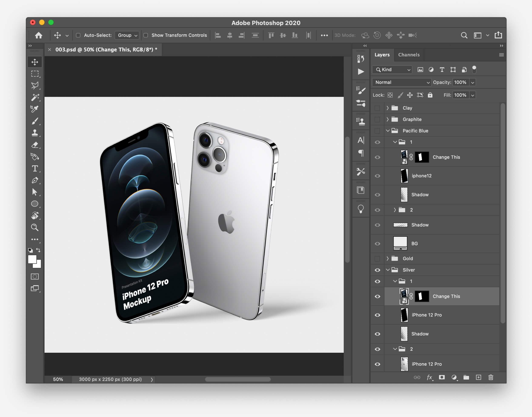This screenshot has width=532, height=417.
Task: Select the Eraser tool
Action: coord(35,145)
